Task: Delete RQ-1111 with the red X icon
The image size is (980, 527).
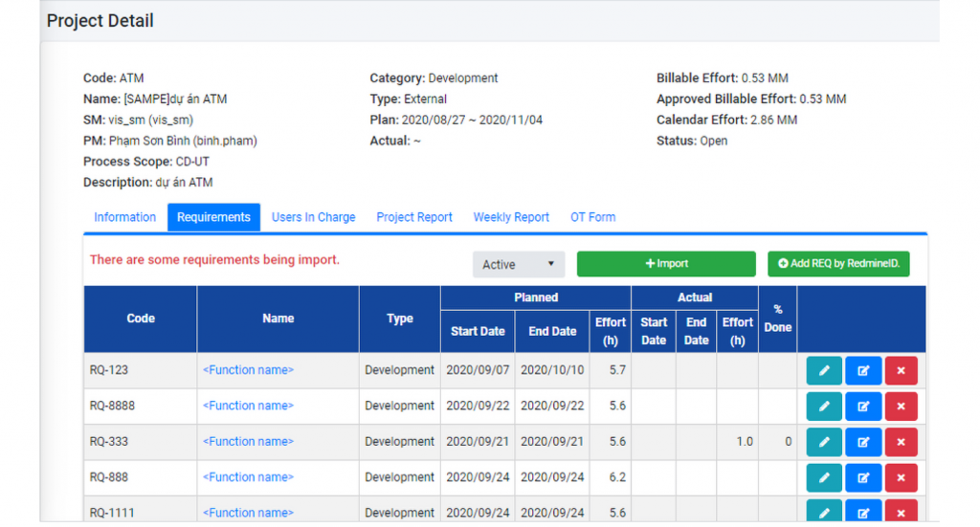Action: [x=901, y=511]
